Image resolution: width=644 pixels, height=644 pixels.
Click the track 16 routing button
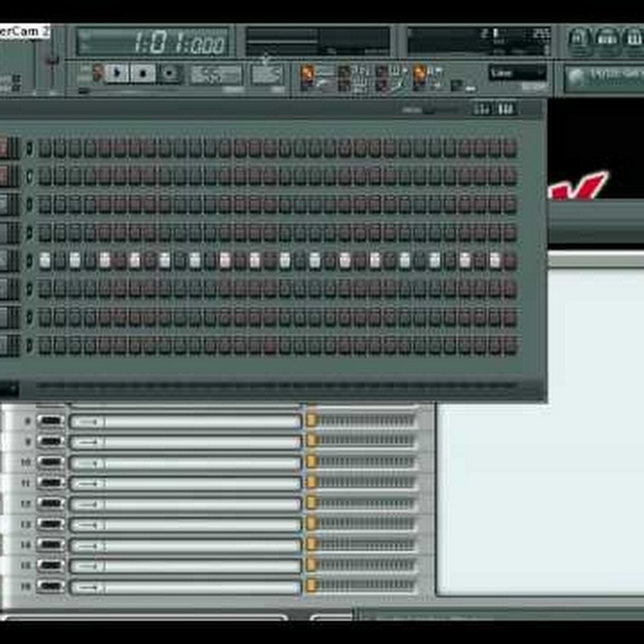click(x=50, y=587)
